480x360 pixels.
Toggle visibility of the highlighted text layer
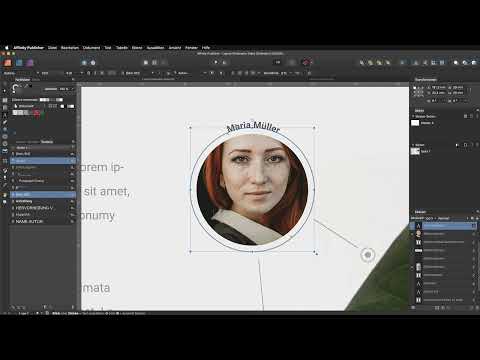pyautogui.click(x=473, y=226)
